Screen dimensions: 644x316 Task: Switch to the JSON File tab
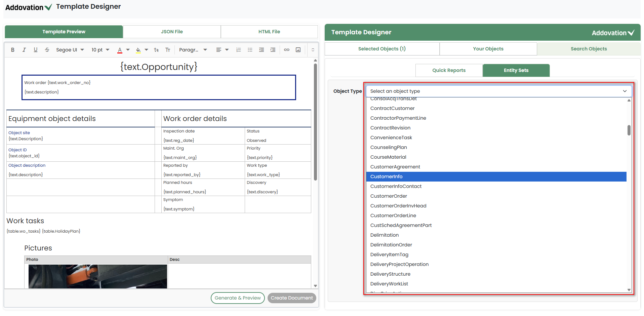tap(172, 32)
